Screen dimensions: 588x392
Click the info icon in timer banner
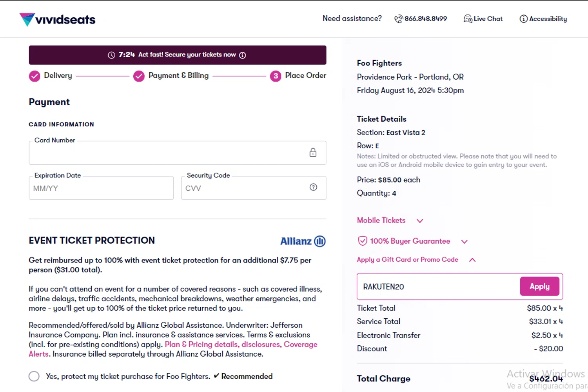tap(243, 55)
